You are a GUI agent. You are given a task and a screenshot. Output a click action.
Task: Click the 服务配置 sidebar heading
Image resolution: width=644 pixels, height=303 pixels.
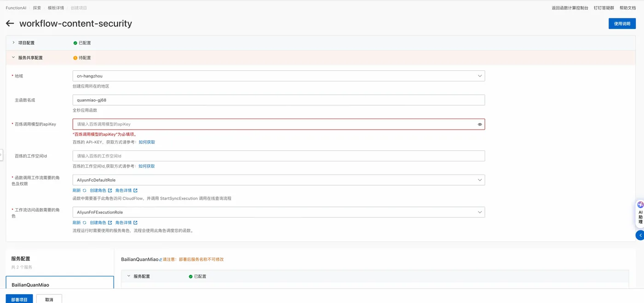coord(21,259)
